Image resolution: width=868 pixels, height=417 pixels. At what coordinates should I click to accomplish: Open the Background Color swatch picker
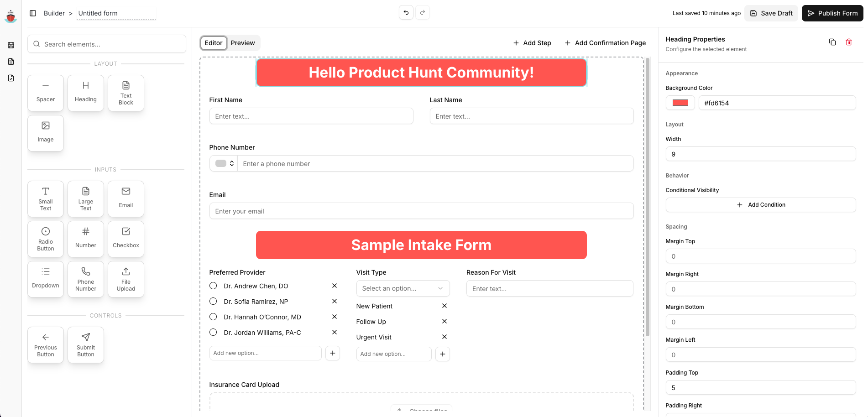pyautogui.click(x=680, y=103)
